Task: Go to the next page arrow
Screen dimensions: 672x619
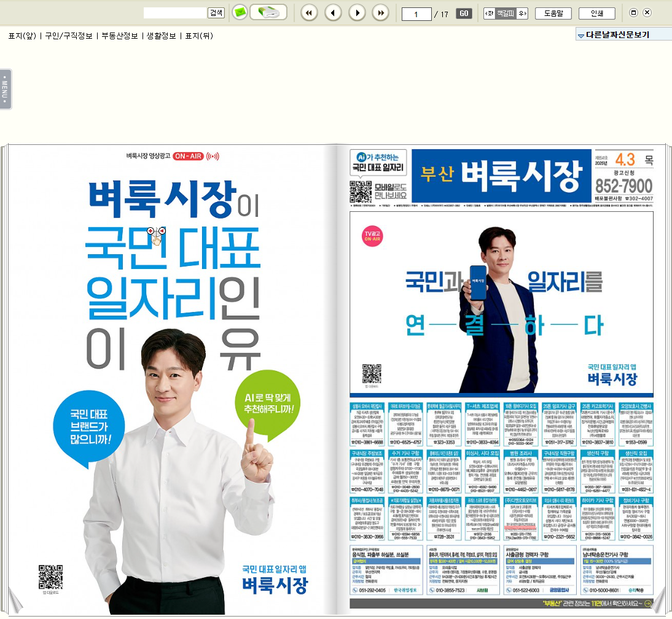Action: tap(357, 12)
